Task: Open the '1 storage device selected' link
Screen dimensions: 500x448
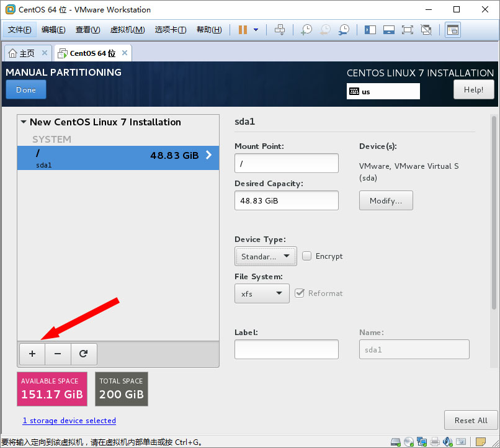Action: 69,421
